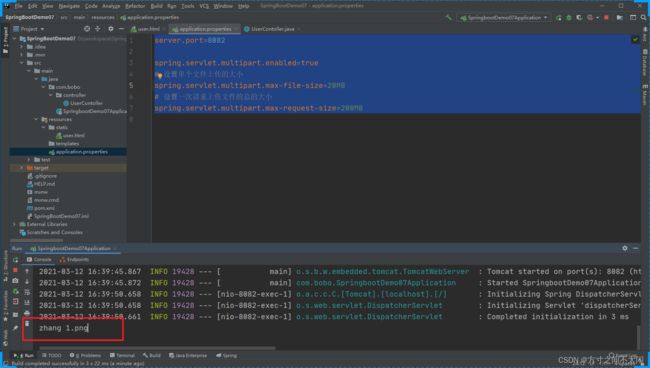
Task: Switch to the UserController.java editor tab
Action: pyautogui.click(x=272, y=29)
